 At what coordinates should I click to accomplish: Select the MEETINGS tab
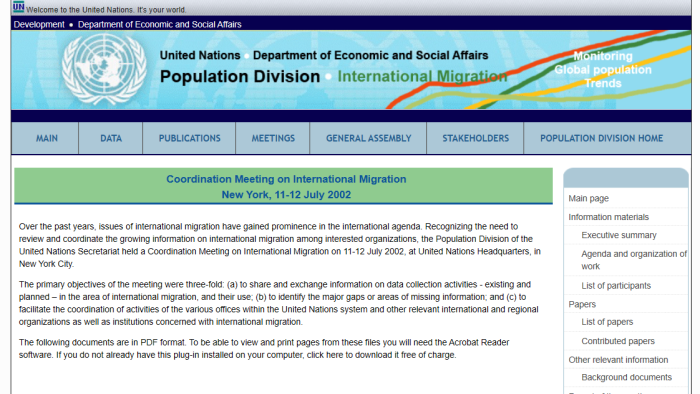pos(273,138)
